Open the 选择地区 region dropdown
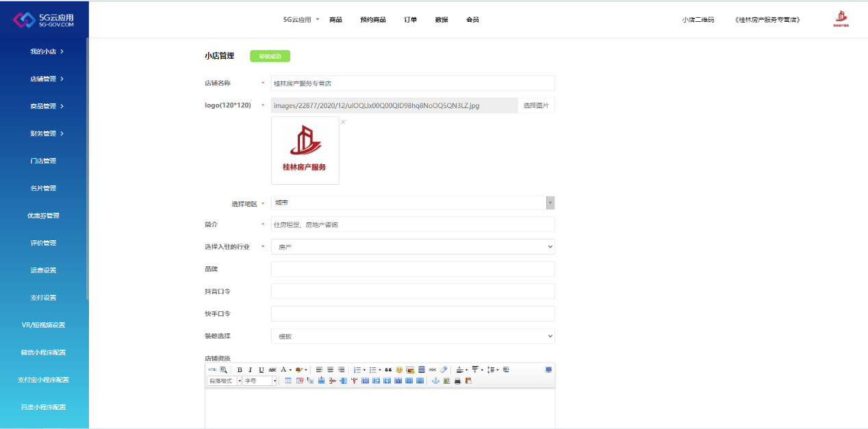 413,203
